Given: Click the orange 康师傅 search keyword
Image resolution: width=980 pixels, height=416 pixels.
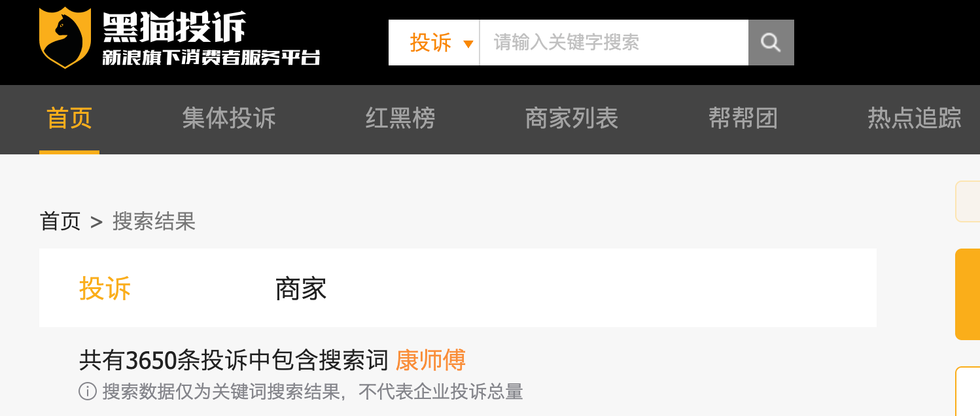Looking at the screenshot, I should (x=430, y=360).
